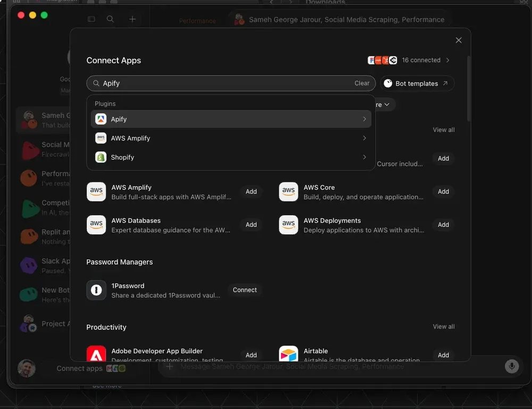Close the Connect Apps dialog

(x=459, y=40)
